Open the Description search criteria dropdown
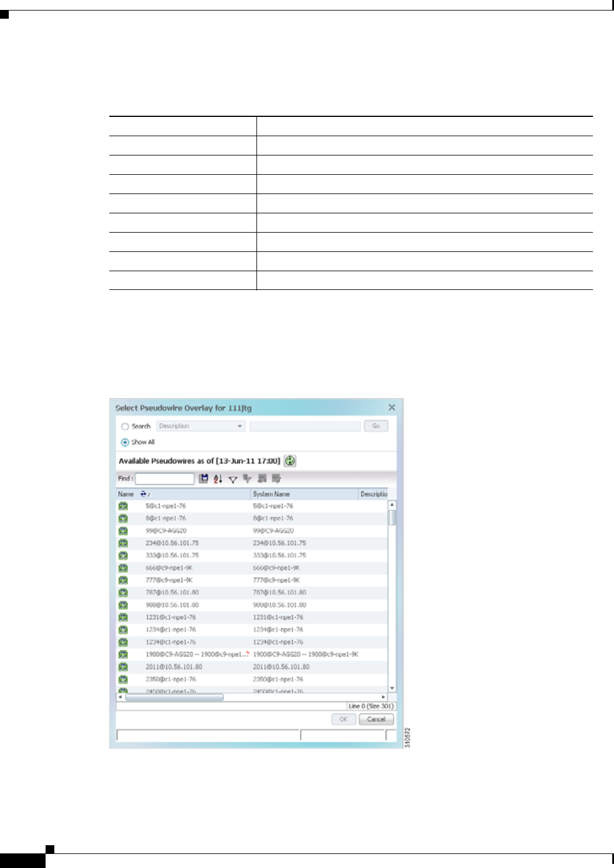This screenshot has width=614, height=868. (200, 426)
